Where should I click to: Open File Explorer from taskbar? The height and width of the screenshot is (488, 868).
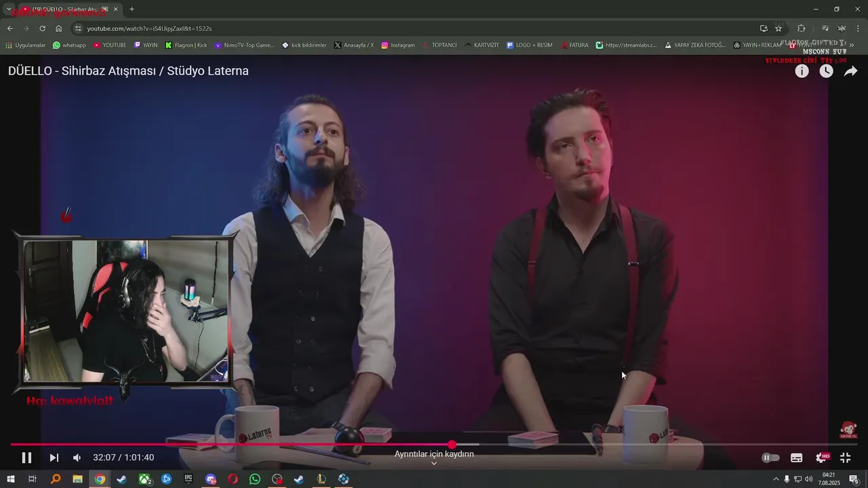(x=77, y=479)
